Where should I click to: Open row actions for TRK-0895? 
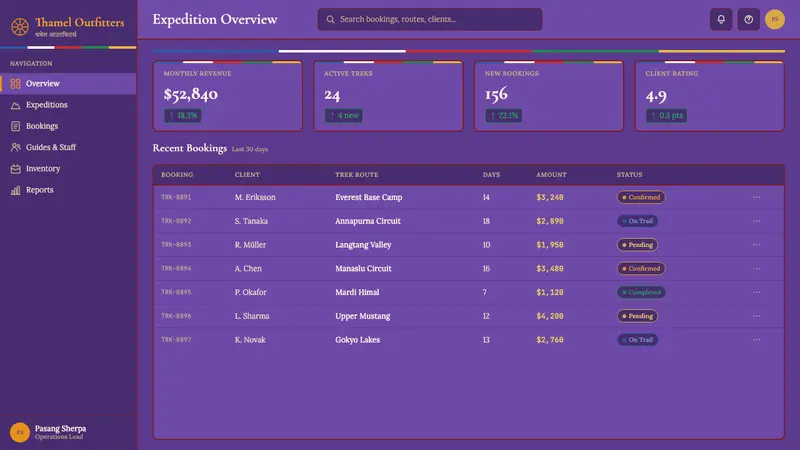[757, 292]
